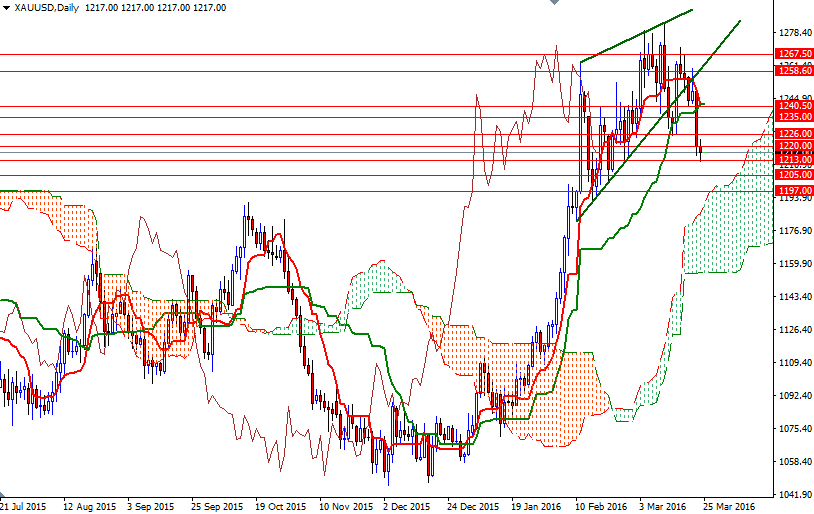Click the 25 Mar 2016 date label
814x514 pixels.
point(729,506)
